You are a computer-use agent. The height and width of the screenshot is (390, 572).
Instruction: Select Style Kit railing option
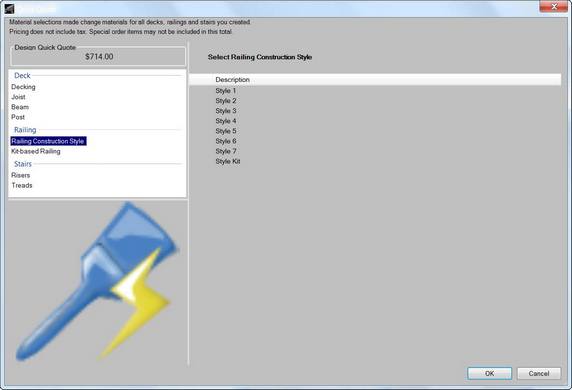click(x=228, y=161)
